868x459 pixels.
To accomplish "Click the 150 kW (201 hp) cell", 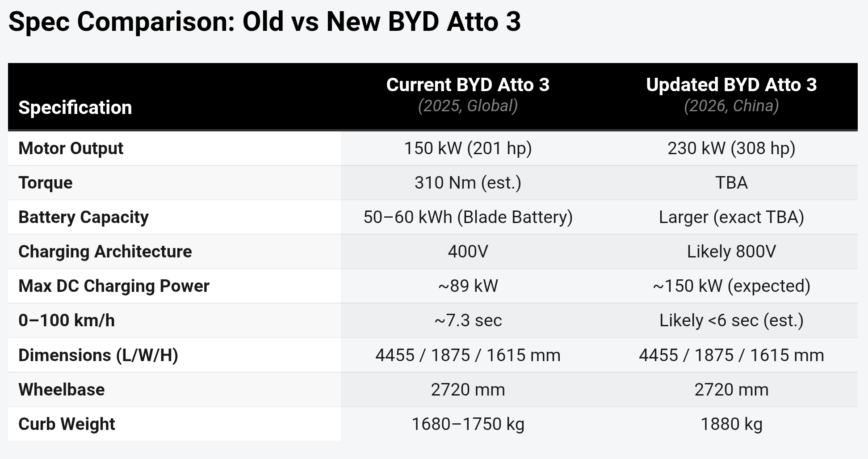I will click(x=468, y=148).
